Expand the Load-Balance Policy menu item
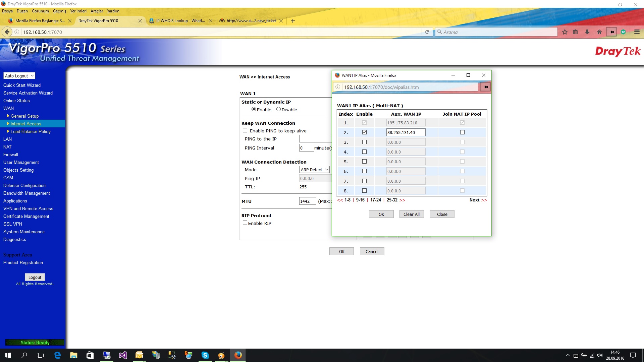Viewport: 644px width, 362px height. (31, 131)
